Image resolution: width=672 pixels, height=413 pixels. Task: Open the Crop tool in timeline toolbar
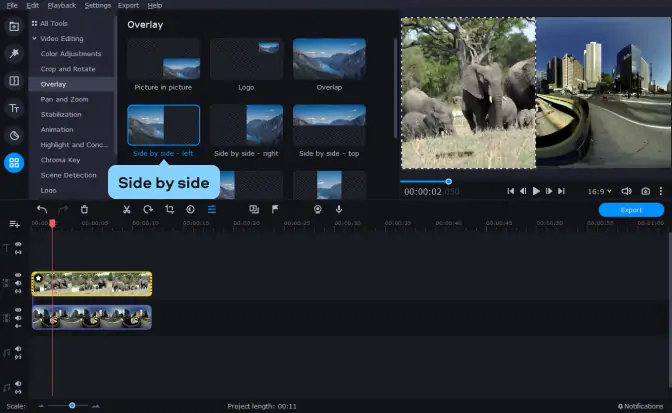coord(169,209)
